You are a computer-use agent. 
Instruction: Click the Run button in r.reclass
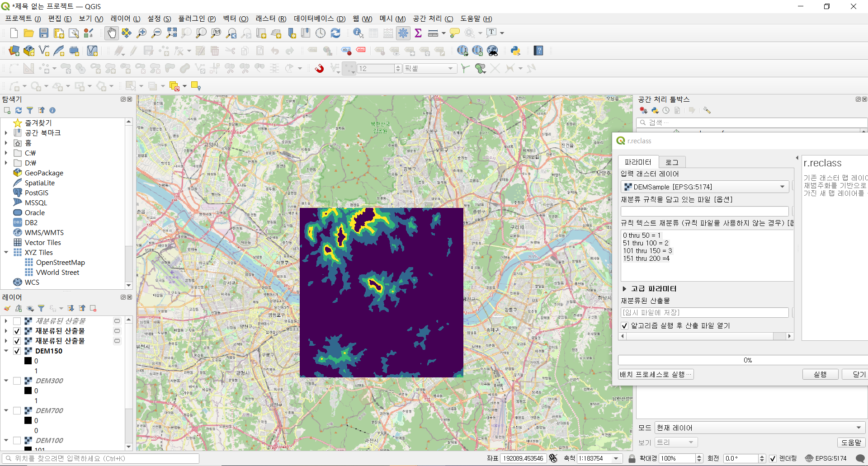point(820,374)
